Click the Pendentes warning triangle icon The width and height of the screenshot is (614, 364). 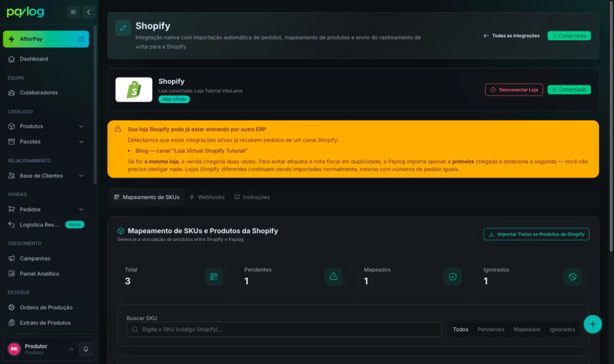pyautogui.click(x=333, y=277)
